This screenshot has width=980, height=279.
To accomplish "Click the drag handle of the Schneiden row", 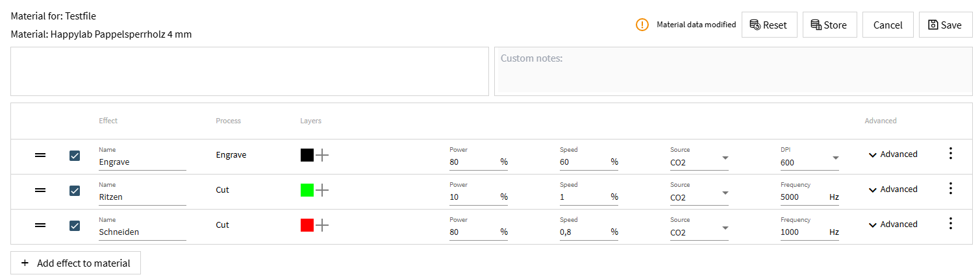I will (x=40, y=225).
